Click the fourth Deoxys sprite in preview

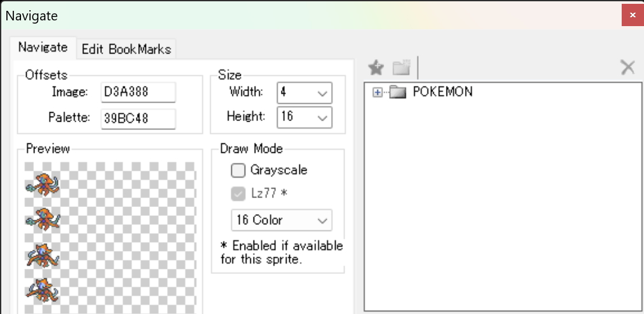coord(43,290)
